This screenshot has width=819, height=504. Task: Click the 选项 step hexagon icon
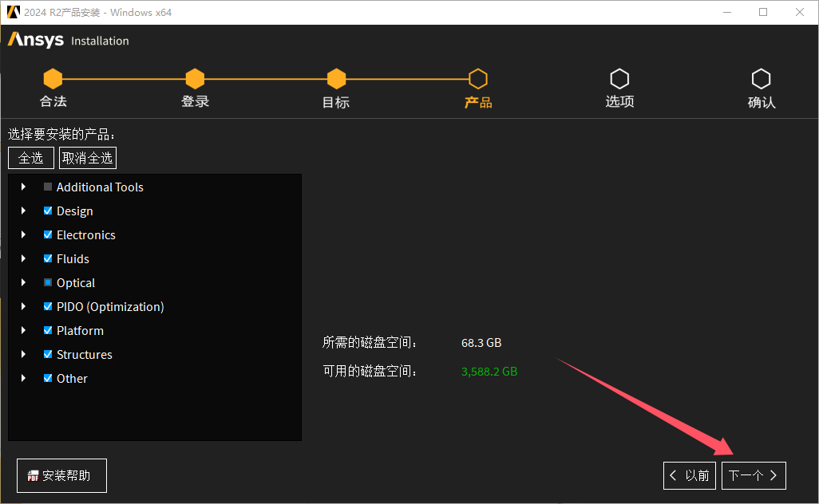point(619,78)
